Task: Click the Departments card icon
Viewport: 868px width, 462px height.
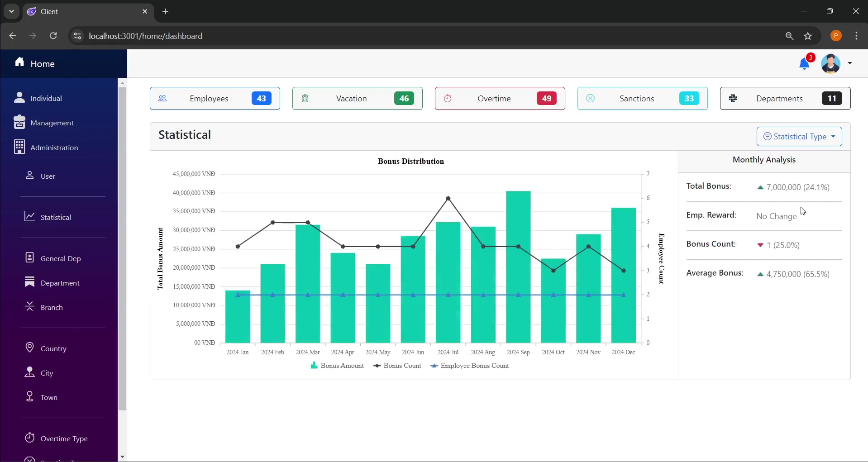Action: tap(733, 99)
